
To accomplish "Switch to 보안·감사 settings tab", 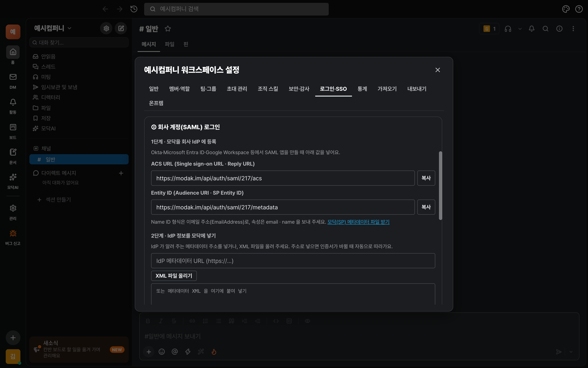I will [299, 89].
